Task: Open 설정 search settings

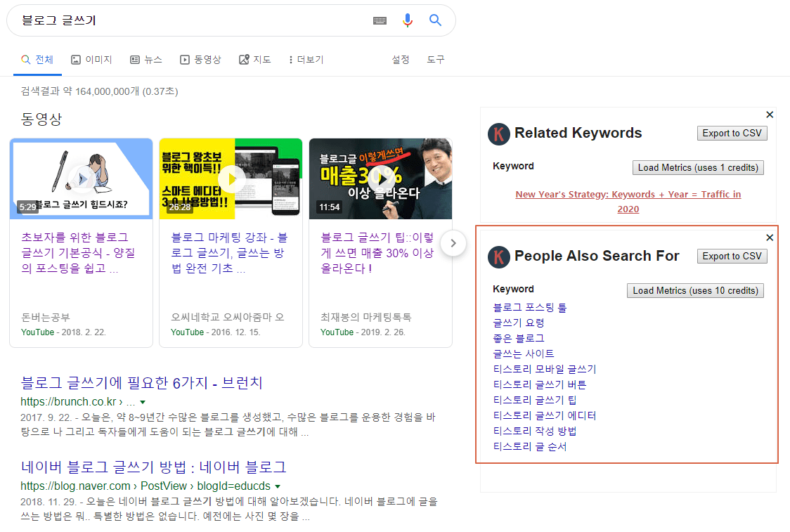Action: (401, 60)
